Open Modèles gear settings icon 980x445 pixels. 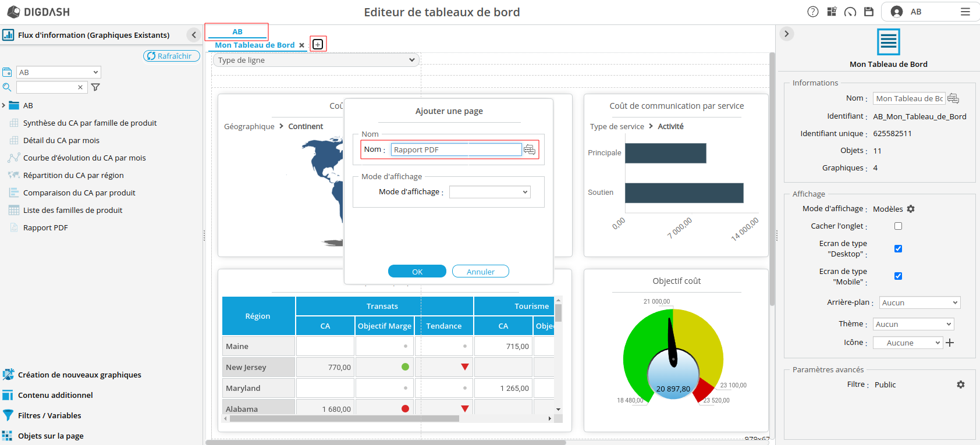point(911,209)
